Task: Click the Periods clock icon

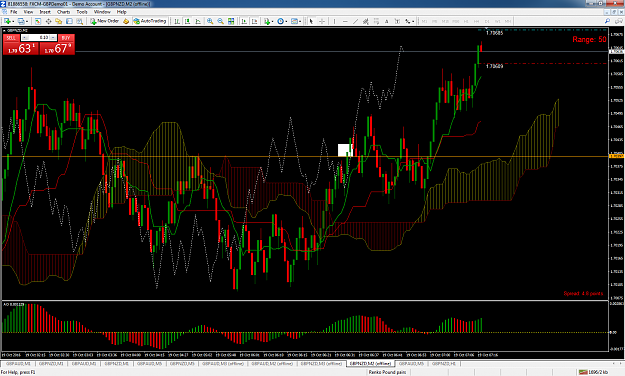Action: click(280, 21)
